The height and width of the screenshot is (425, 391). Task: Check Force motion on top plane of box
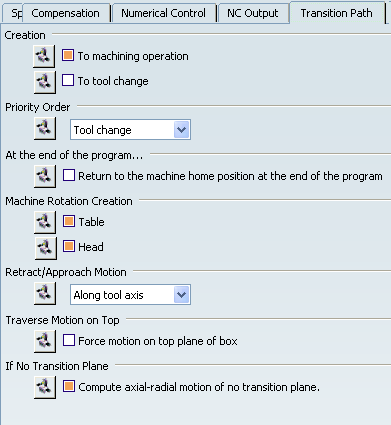(x=69, y=340)
